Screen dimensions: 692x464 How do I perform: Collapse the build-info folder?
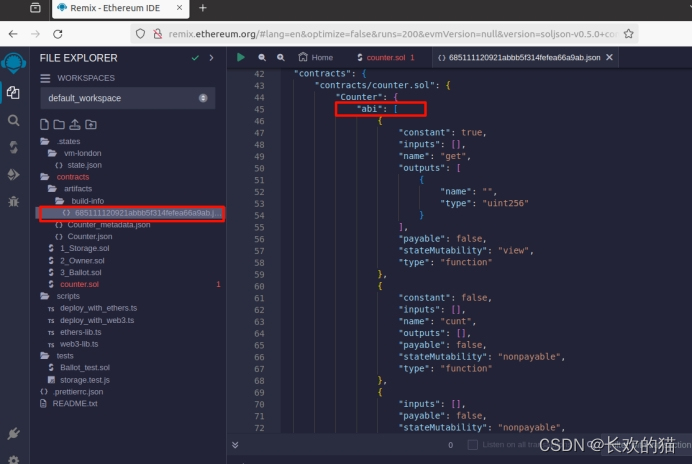tap(80, 201)
